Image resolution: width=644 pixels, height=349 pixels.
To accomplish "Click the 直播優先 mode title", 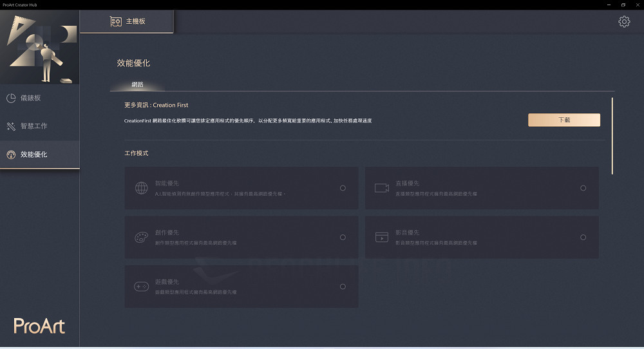I will pyautogui.click(x=407, y=183).
